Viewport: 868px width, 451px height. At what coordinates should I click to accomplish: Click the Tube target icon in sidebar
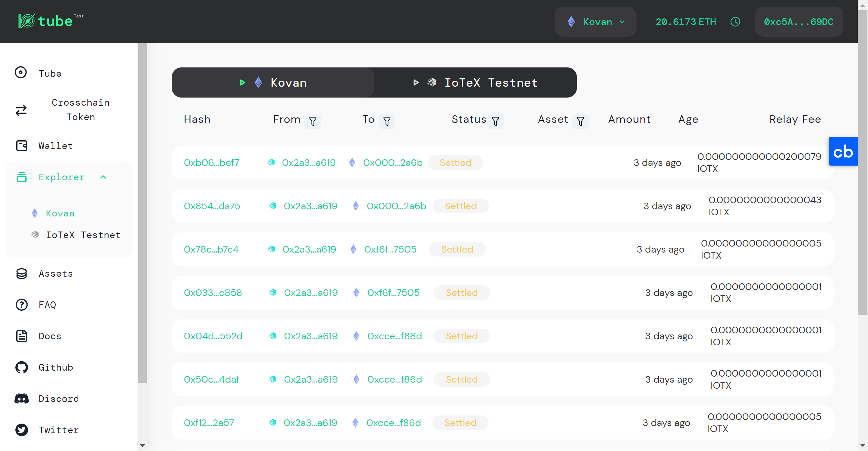pos(21,72)
